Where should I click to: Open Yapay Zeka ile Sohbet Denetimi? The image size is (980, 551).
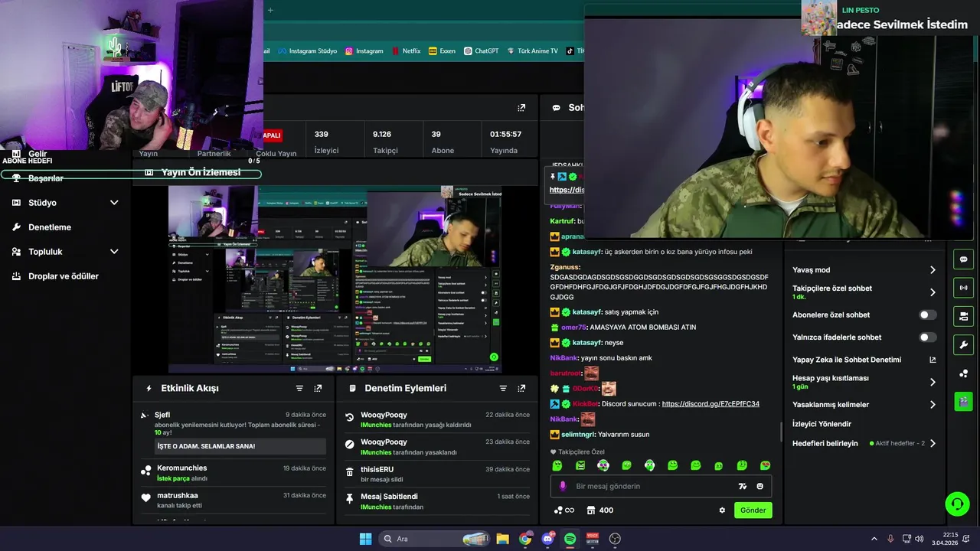click(864, 360)
